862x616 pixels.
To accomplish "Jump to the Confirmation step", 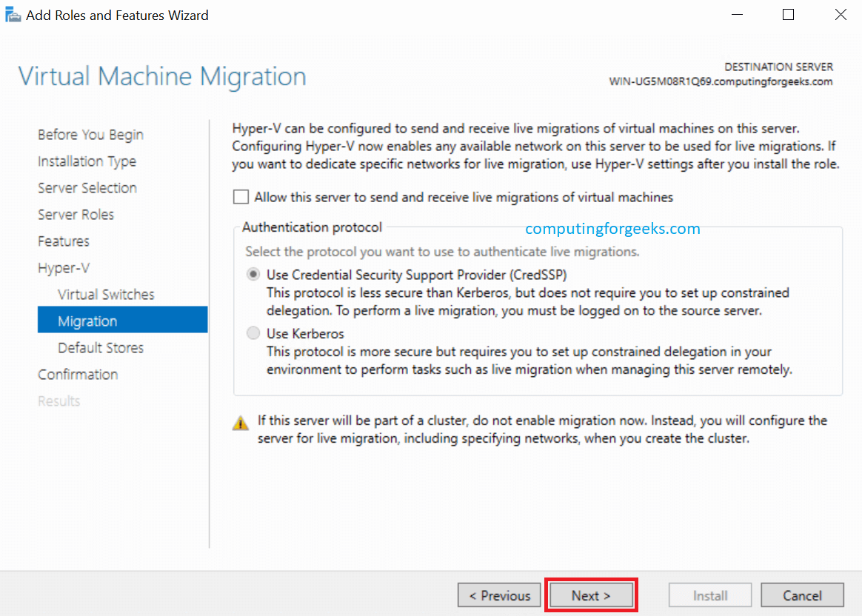I will tap(78, 375).
